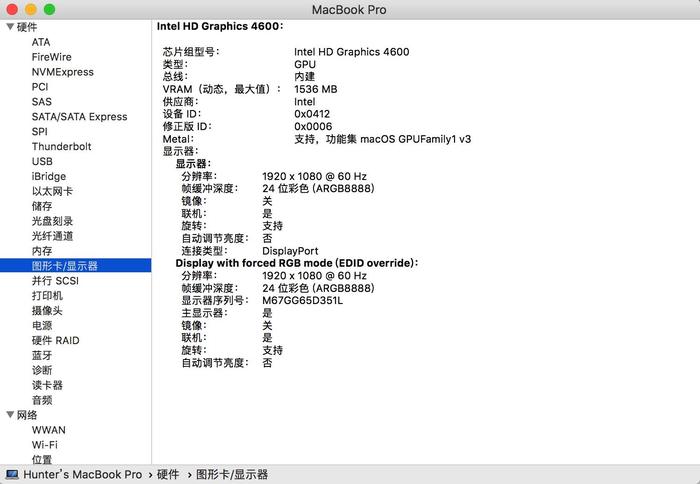Select SPI in the sidebar
This screenshot has height=484, width=700.
point(39,131)
